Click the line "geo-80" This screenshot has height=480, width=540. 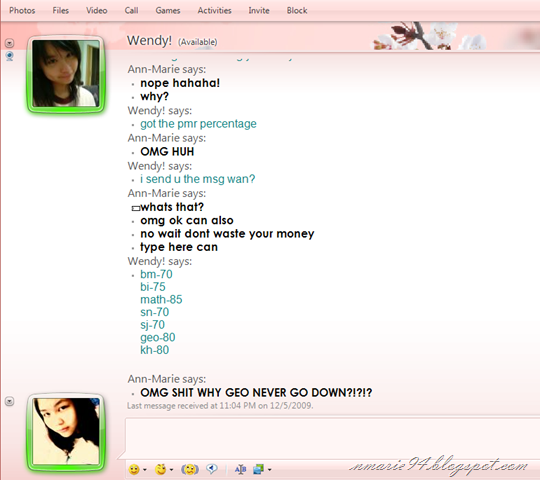(157, 337)
